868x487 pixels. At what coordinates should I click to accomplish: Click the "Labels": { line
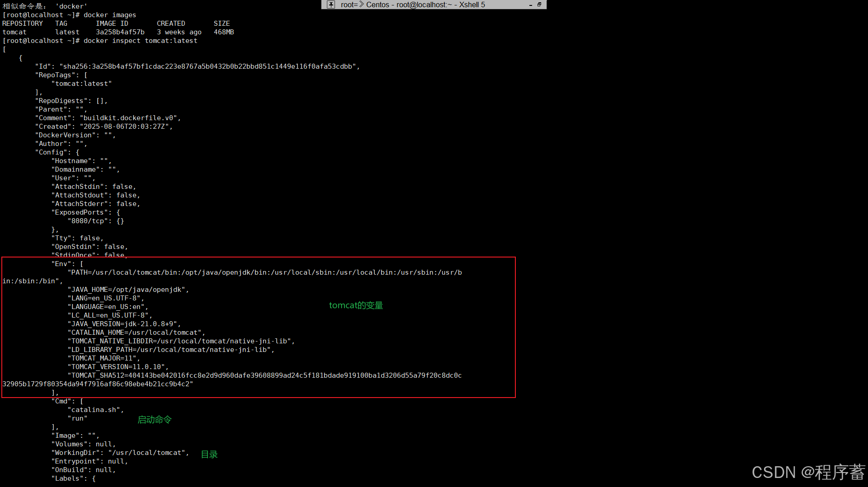(x=73, y=478)
